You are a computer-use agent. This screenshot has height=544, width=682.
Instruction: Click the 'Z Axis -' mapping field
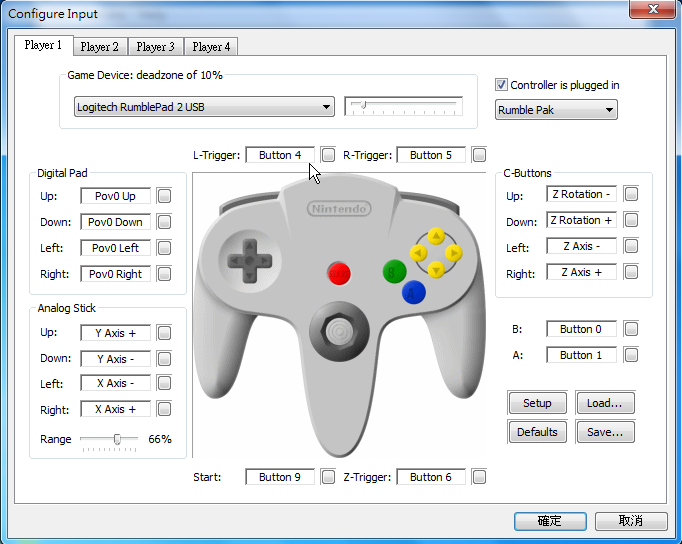tap(581, 246)
